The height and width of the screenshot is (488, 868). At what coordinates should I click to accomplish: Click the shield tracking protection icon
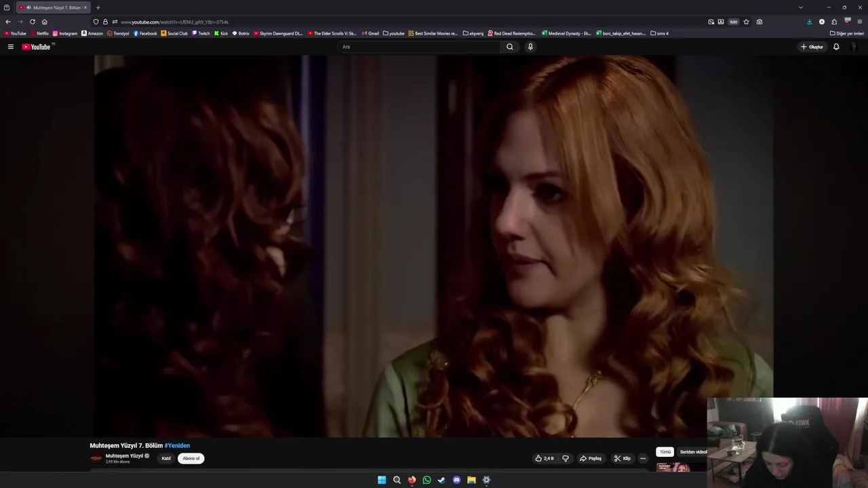96,22
